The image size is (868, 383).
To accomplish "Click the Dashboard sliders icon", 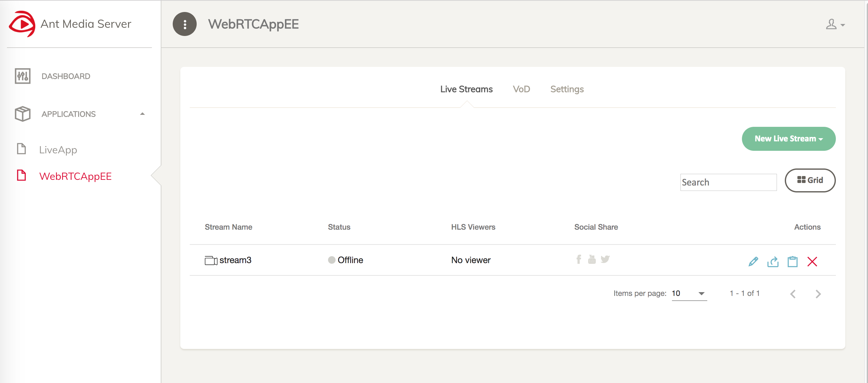I will (23, 76).
